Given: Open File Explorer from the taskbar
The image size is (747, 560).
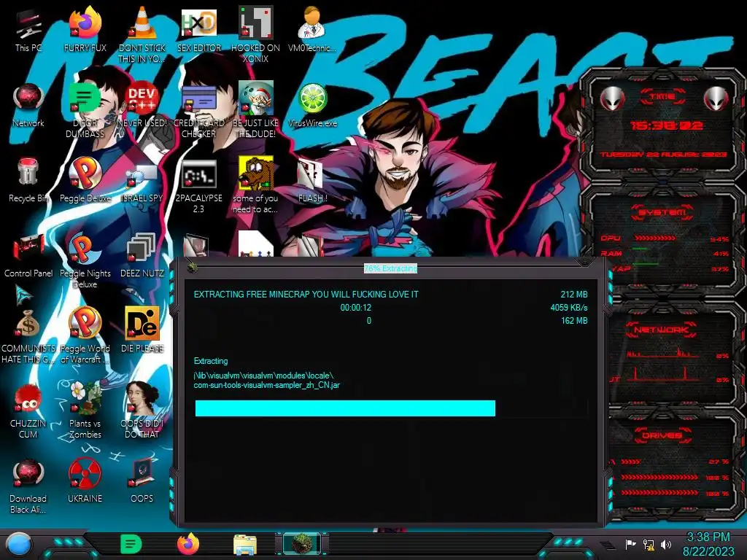Looking at the screenshot, I should pos(245,545).
